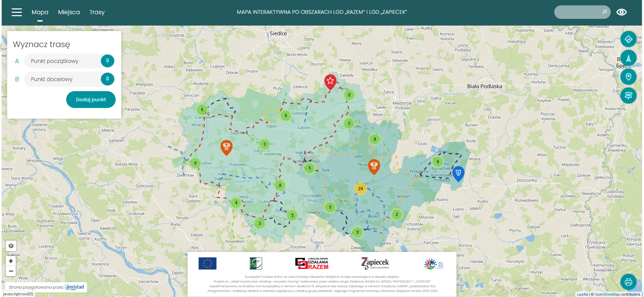Zoom in the map with plus
Image resolution: width=644 pixels, height=297 pixels.
[11, 261]
